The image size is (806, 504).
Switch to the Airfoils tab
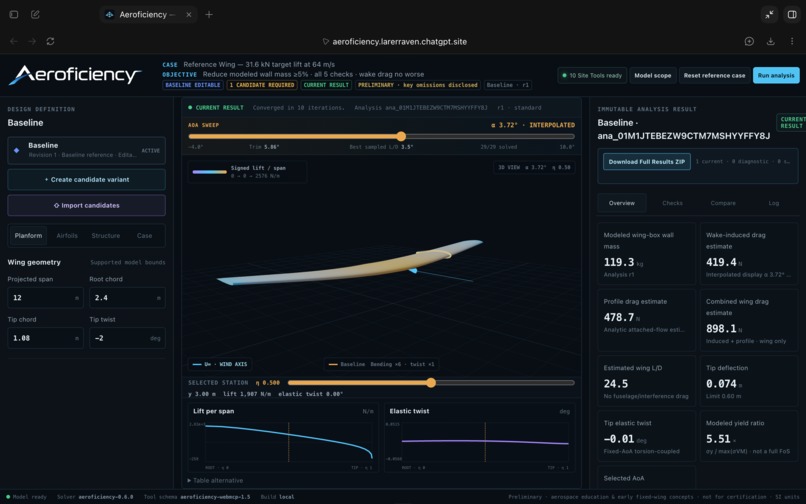(x=67, y=236)
